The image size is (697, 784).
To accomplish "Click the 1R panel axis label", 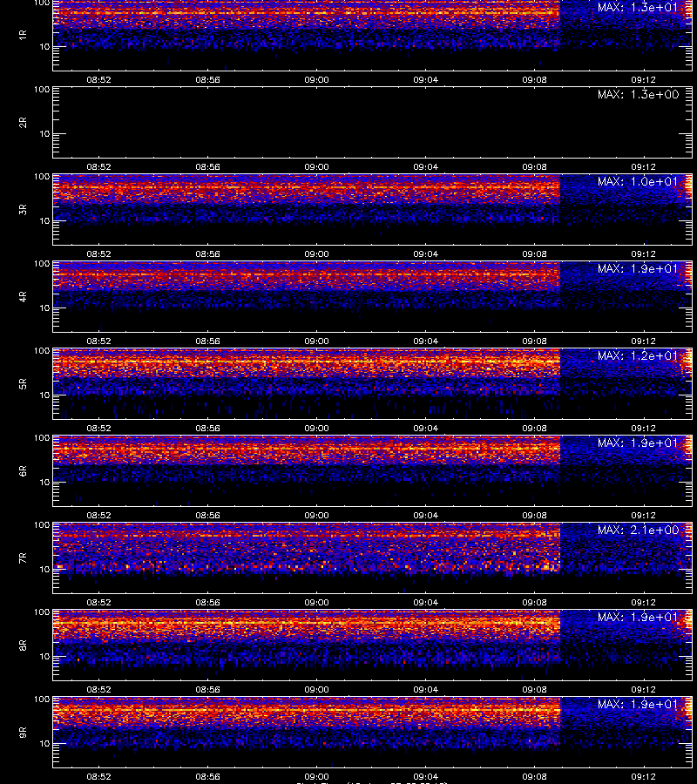I will point(23,35).
